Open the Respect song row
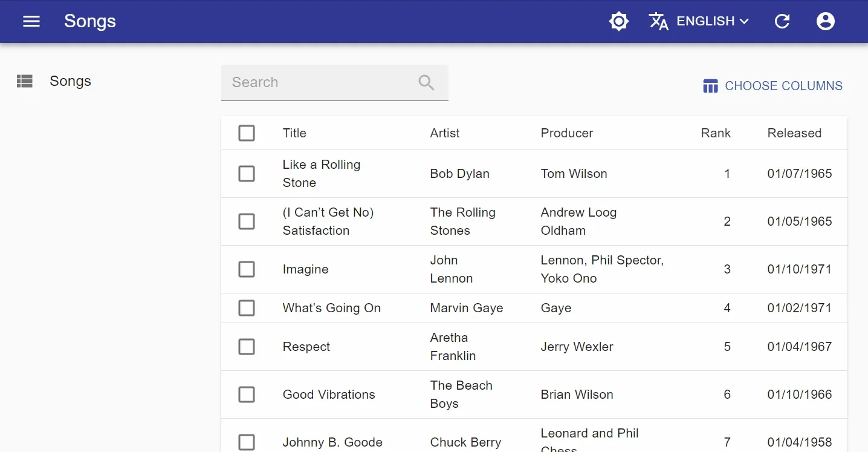 coord(306,347)
